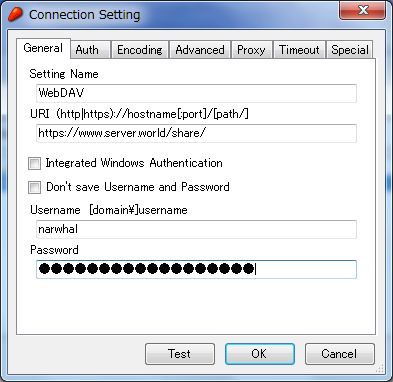The height and width of the screenshot is (382, 393).
Task: Click the Username field with narwhal
Action: pyautogui.click(x=196, y=229)
